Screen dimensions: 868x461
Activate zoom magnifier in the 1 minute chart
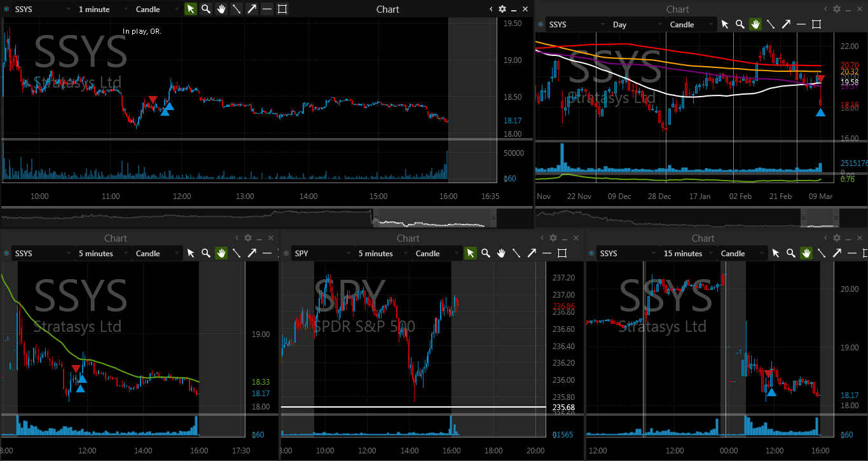point(206,9)
